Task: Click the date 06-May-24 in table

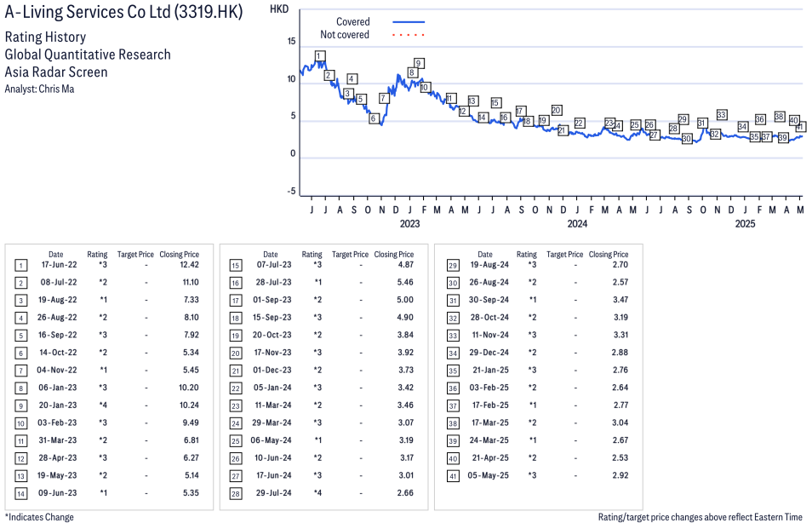Action: tap(271, 440)
